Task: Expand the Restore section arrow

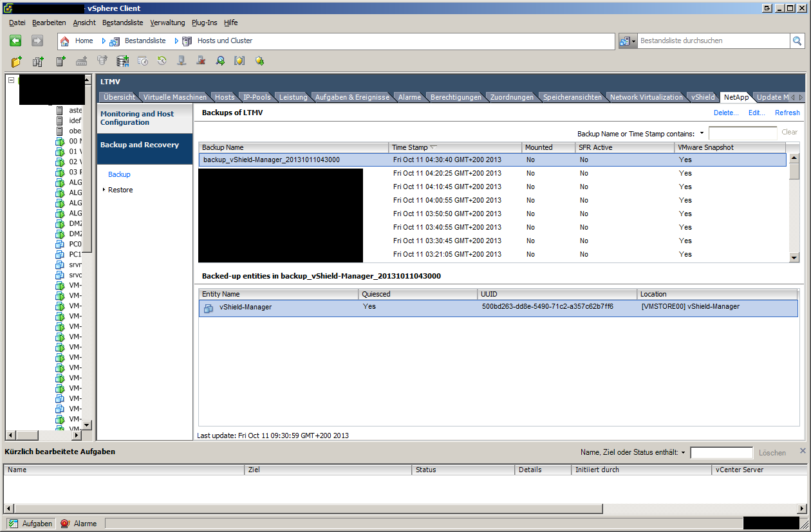Action: click(104, 190)
